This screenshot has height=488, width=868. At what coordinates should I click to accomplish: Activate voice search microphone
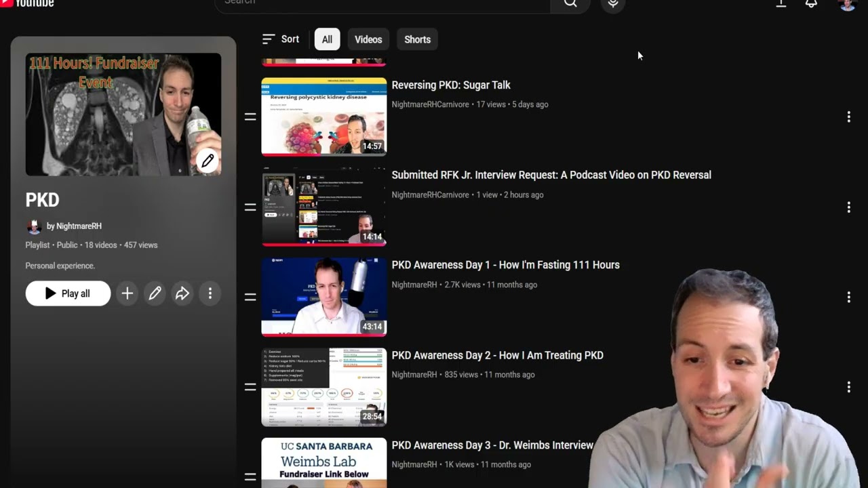pyautogui.click(x=613, y=3)
